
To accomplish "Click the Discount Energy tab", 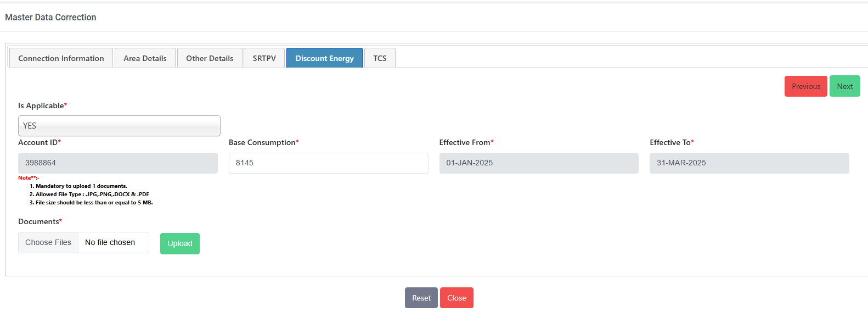I will (324, 58).
